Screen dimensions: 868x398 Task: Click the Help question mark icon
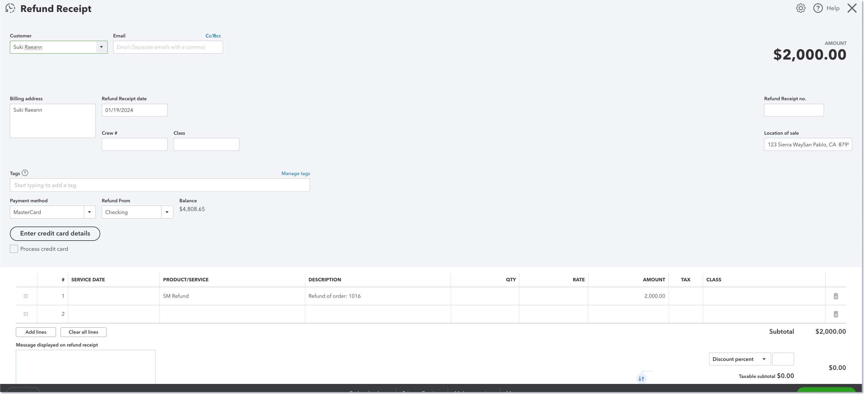(x=817, y=8)
